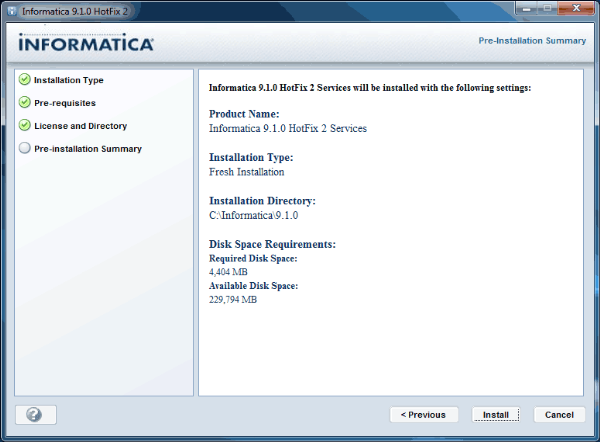The width and height of the screenshot is (600, 442).
Task: Click the Installation Type heading in summary
Action: [251, 157]
